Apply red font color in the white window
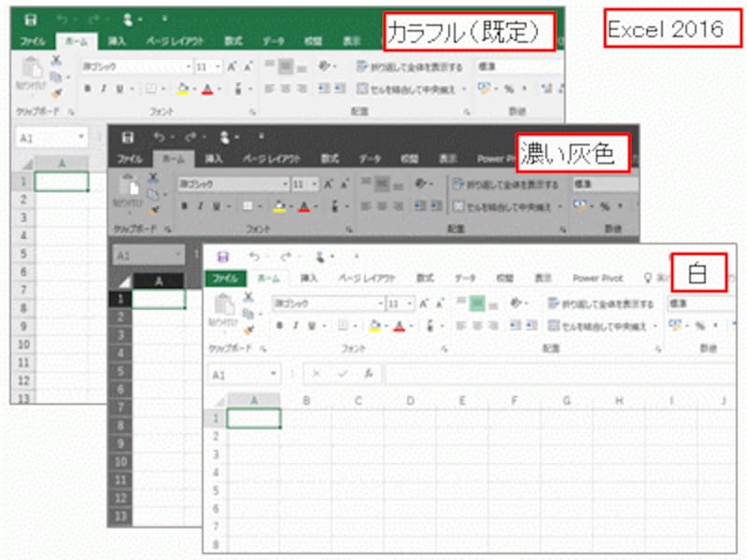This screenshot has height=560, width=747. [x=400, y=326]
